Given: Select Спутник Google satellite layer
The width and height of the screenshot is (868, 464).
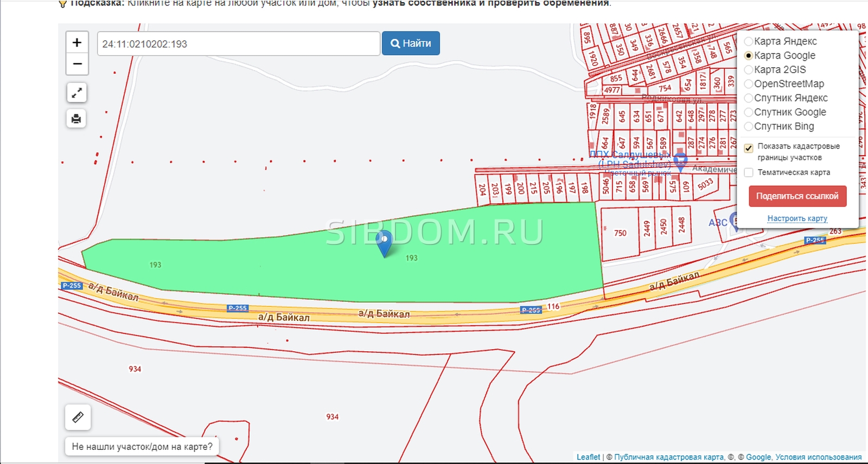Looking at the screenshot, I should point(748,112).
